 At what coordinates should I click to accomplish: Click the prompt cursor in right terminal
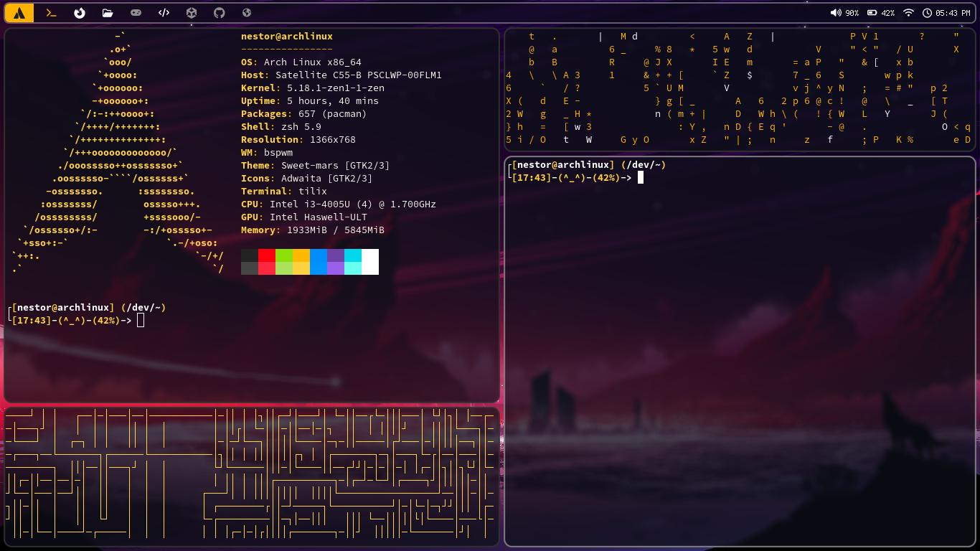coord(641,178)
